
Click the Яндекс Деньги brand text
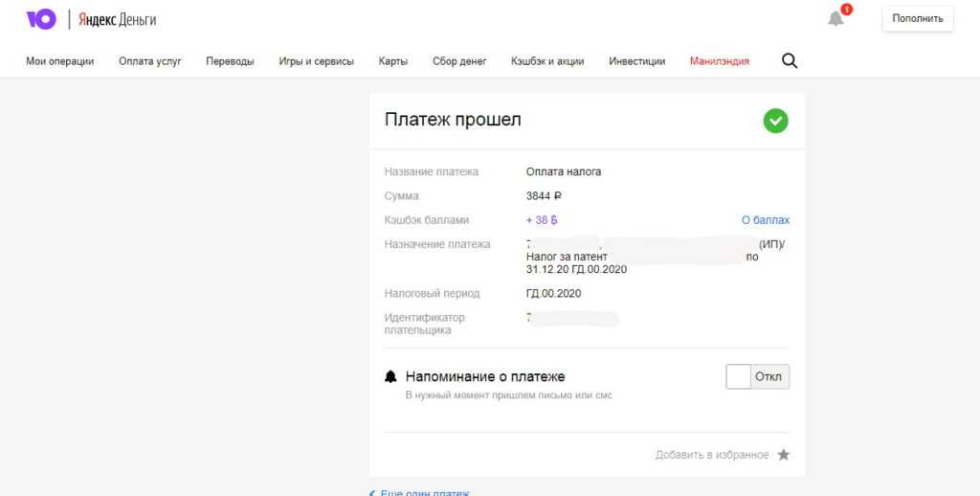(x=117, y=19)
